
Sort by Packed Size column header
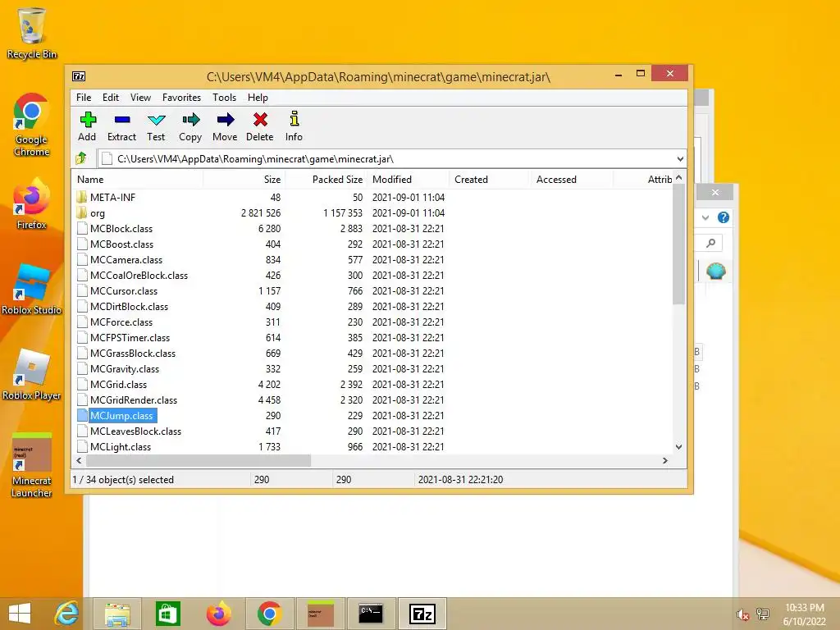(326, 180)
